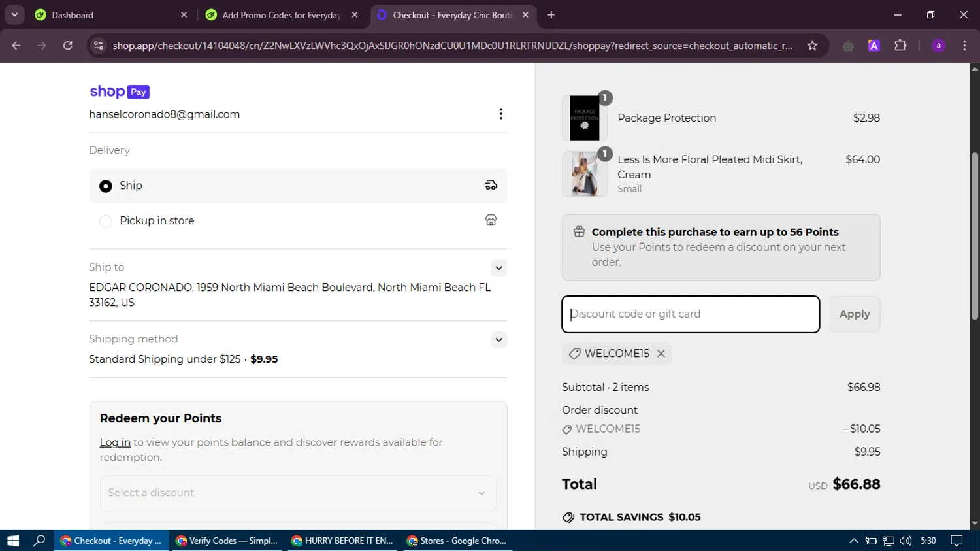Open the tab search dropdown arrow
The image size is (980, 551).
[x=14, y=14]
